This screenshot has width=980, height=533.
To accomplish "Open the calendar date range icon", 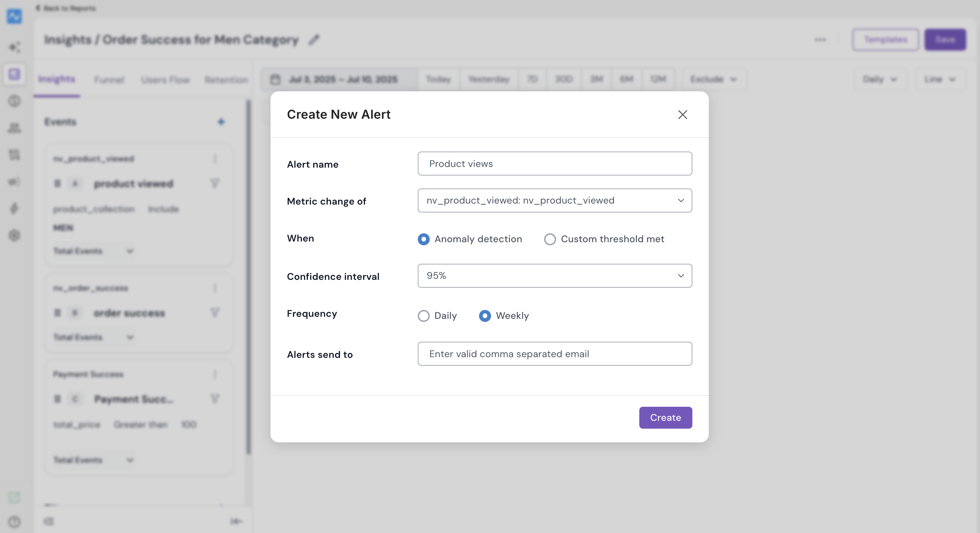I will pos(275,79).
